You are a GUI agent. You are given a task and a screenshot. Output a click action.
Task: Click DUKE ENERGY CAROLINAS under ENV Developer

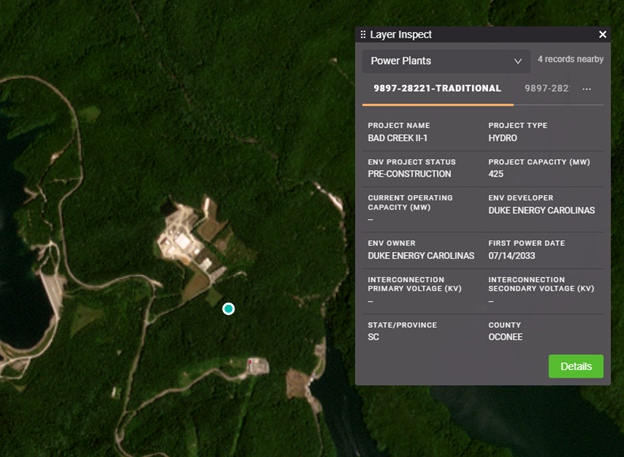pyautogui.click(x=541, y=211)
